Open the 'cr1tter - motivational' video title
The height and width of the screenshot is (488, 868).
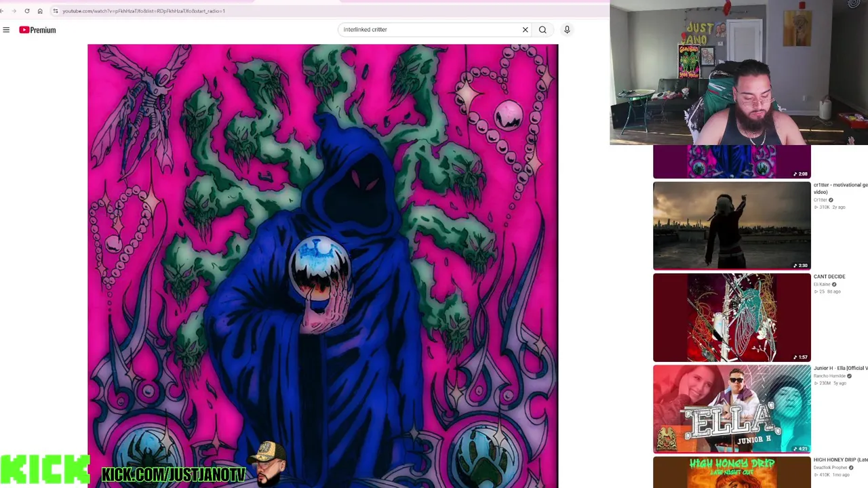840,188
